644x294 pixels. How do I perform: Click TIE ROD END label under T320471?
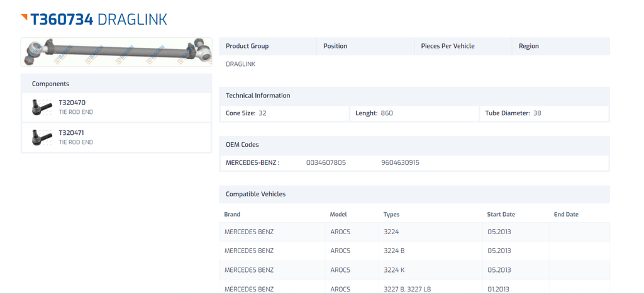pyautogui.click(x=76, y=142)
